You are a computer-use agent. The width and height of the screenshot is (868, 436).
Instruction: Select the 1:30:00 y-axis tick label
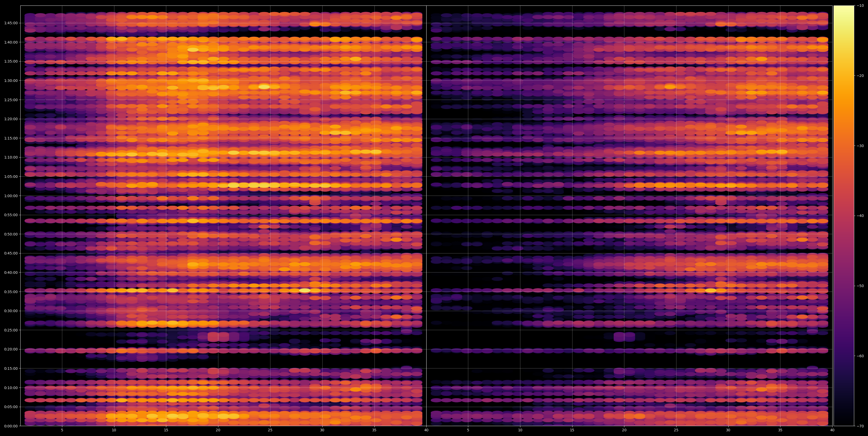[10, 81]
